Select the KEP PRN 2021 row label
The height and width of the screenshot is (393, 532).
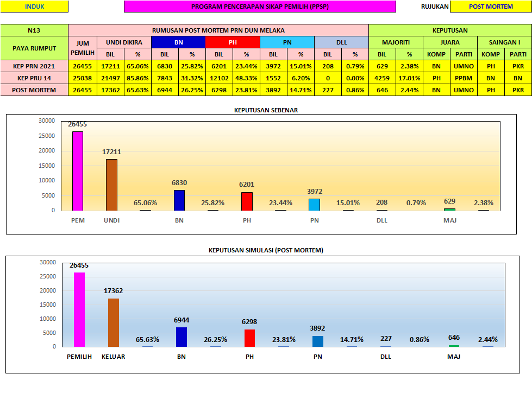(x=34, y=66)
